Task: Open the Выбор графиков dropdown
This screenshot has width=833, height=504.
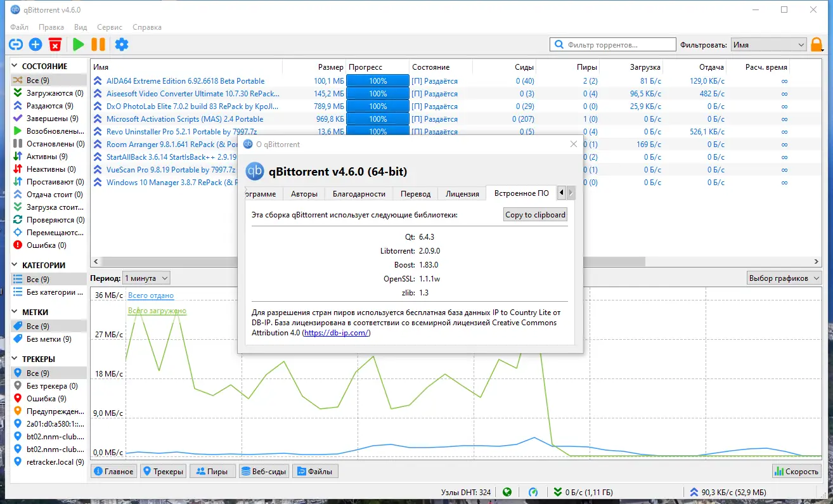Action: [x=784, y=278]
